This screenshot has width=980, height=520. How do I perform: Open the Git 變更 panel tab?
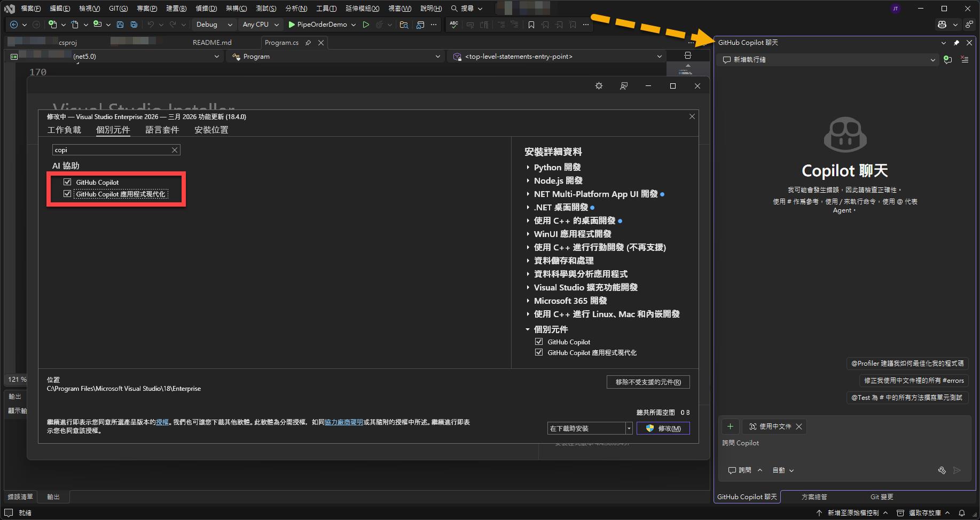881,497
